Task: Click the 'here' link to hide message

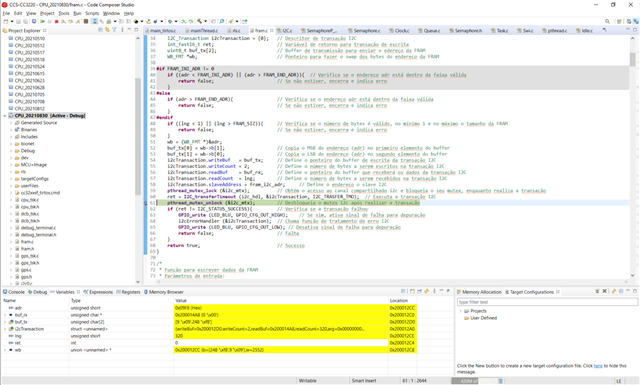Action: tap(598, 366)
